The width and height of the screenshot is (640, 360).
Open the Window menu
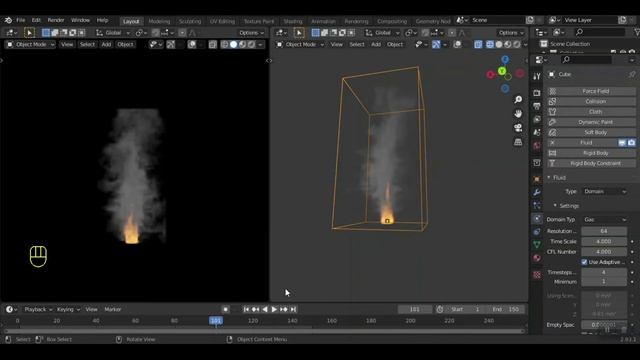tap(80, 20)
